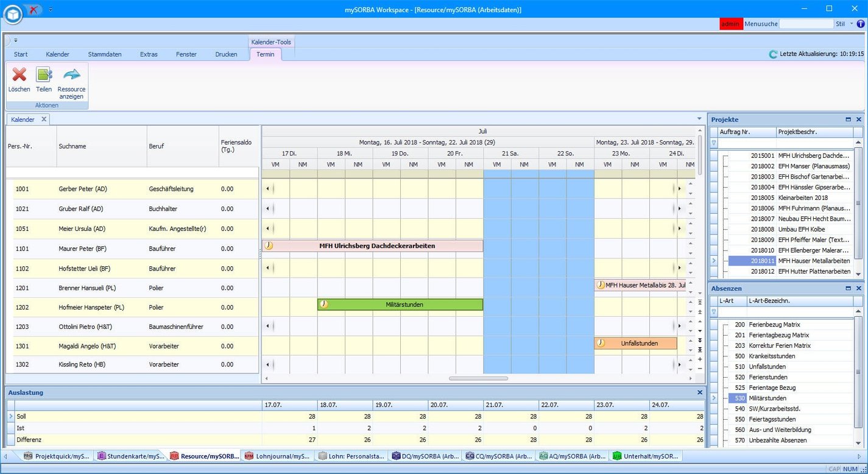
Task: Click the help icon beside Stil
Action: point(861,24)
